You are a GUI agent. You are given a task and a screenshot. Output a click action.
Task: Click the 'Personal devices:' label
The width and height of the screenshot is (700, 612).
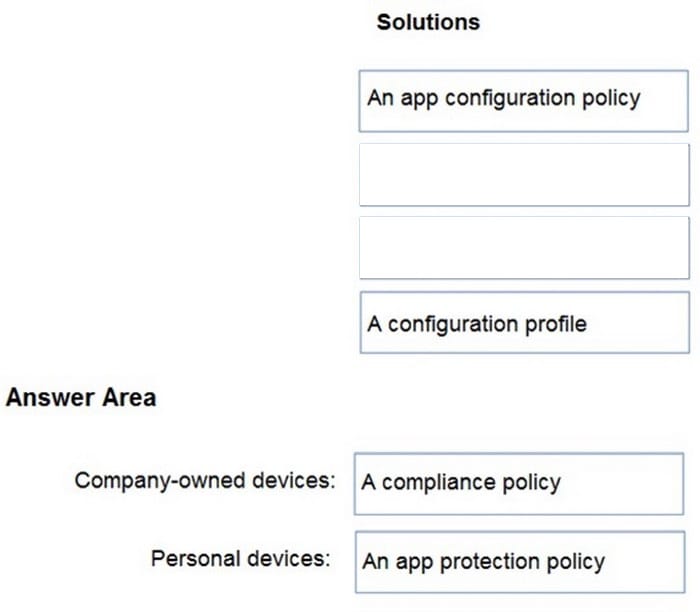pos(241,558)
